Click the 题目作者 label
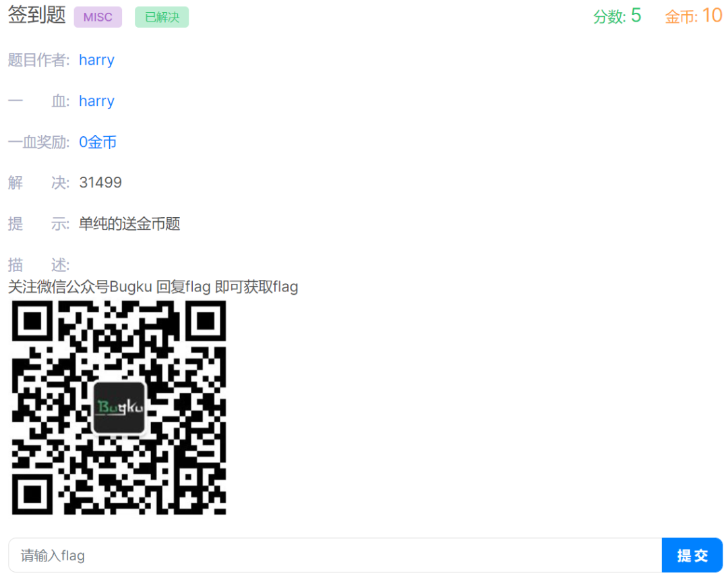Image resolution: width=728 pixels, height=584 pixels. 38,60
